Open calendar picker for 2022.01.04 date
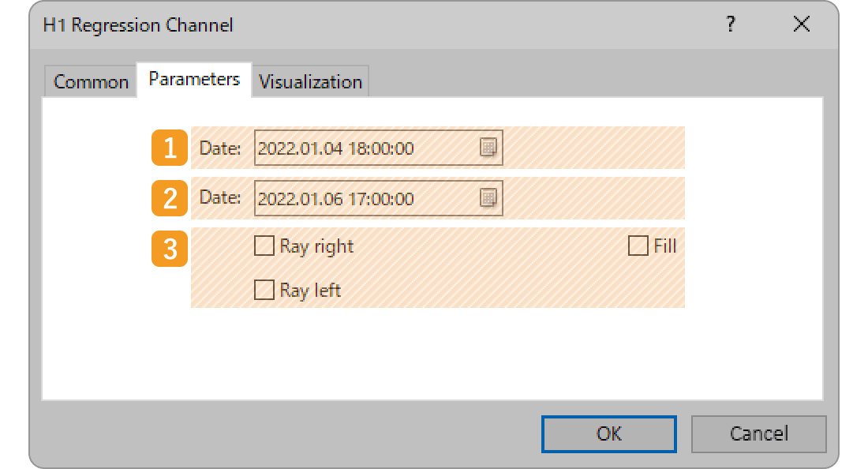The height and width of the screenshot is (469, 868). click(488, 148)
